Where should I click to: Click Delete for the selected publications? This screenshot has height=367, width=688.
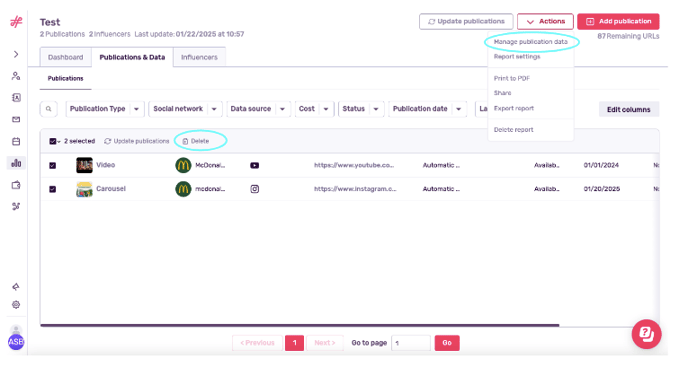[x=196, y=141]
